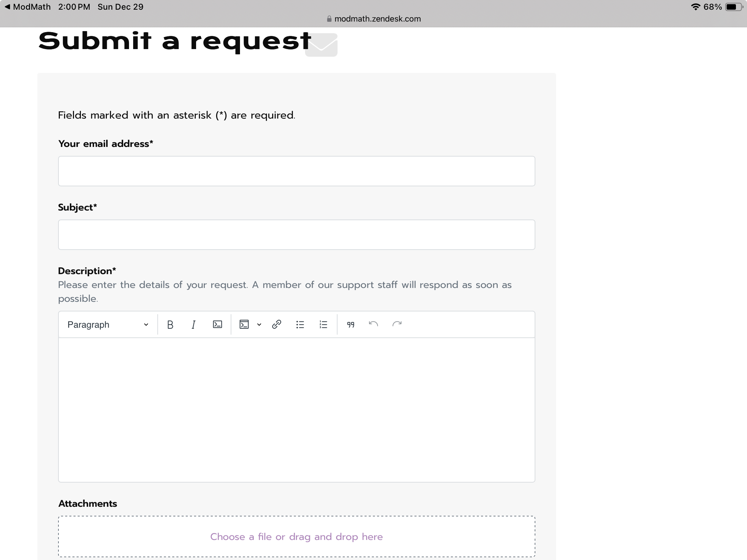Return to the ModMath app
This screenshot has height=560, width=747.
click(28, 7)
